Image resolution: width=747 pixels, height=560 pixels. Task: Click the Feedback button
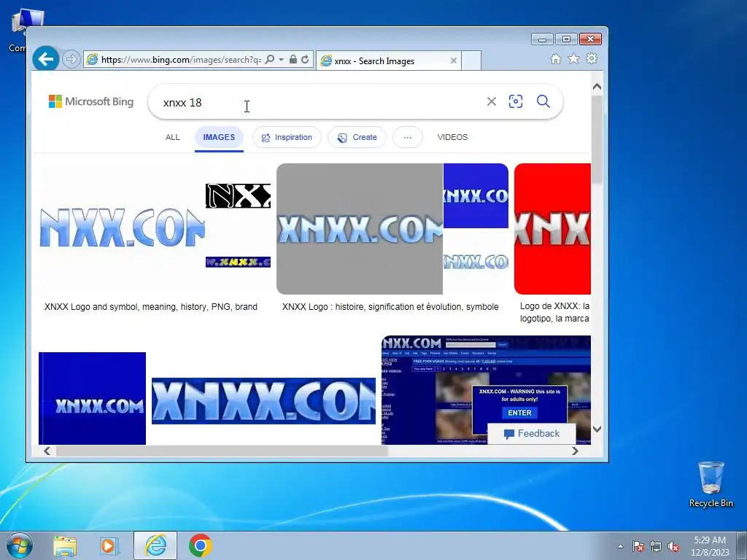(532, 434)
